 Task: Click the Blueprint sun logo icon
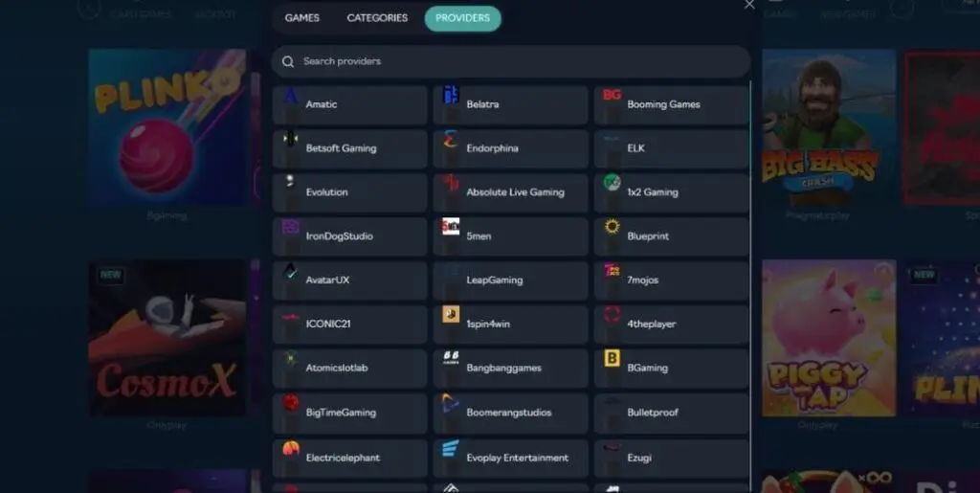[x=612, y=226]
